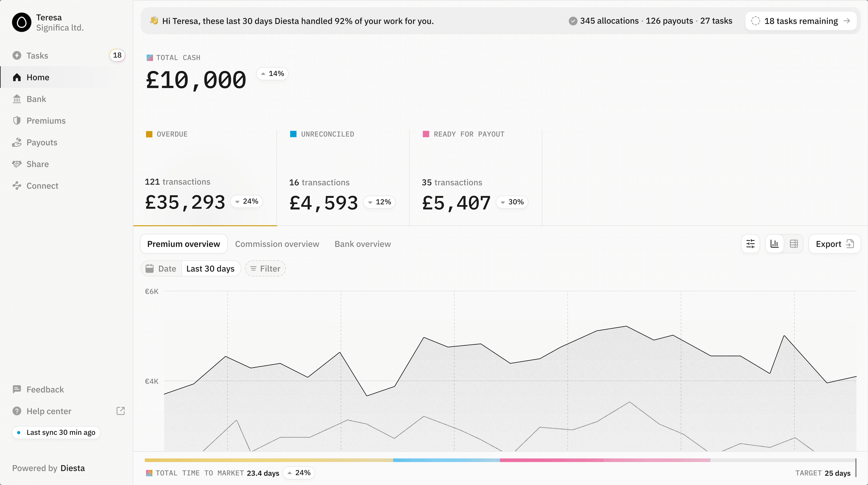Click the 126 payouts stat
Image resolution: width=868 pixels, height=485 pixels.
click(669, 21)
